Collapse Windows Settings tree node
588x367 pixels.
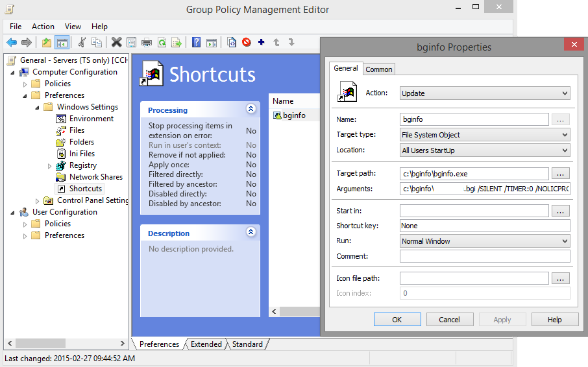(37, 108)
